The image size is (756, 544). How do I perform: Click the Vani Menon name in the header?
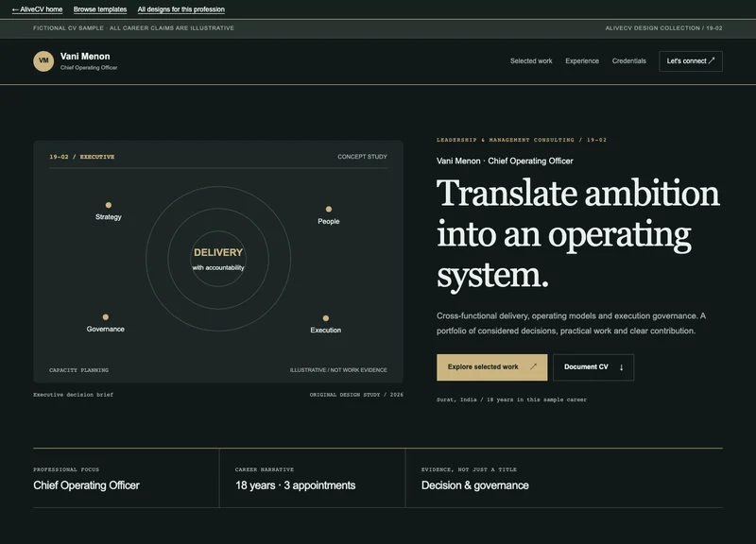coord(85,57)
